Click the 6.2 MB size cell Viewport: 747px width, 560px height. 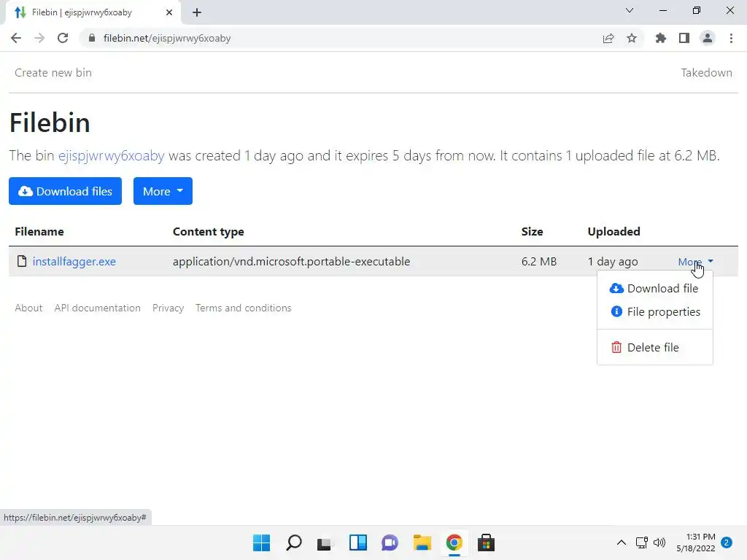(539, 262)
